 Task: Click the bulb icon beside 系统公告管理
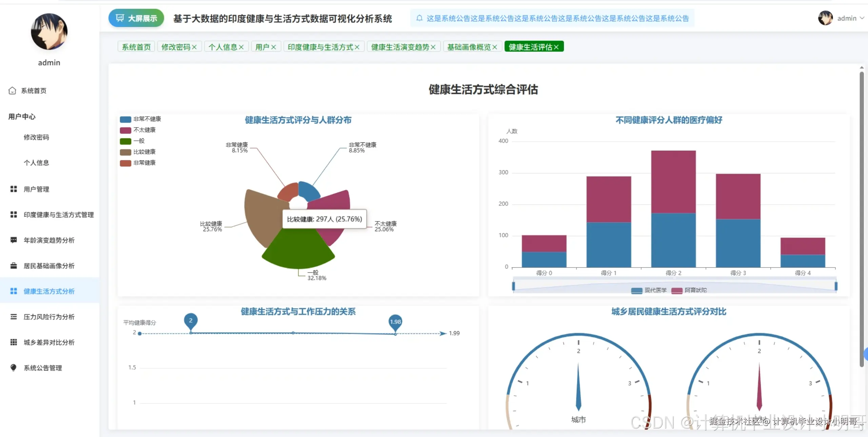coord(14,368)
